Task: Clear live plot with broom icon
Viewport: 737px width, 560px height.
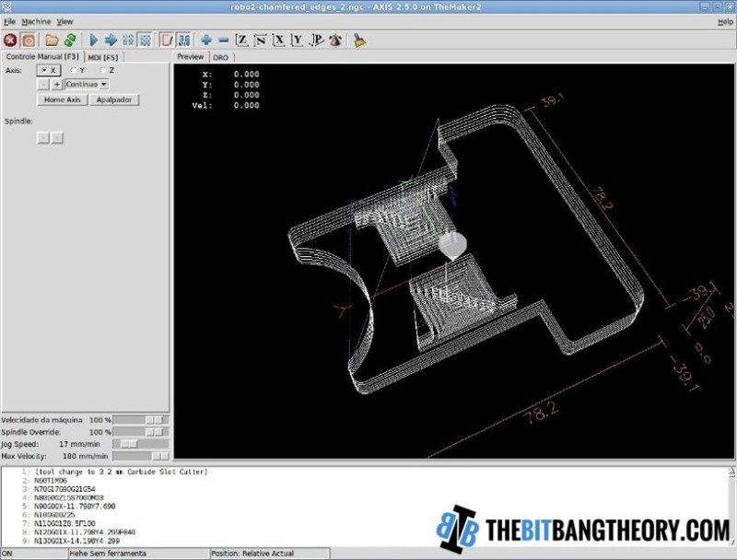Action: pyautogui.click(x=360, y=40)
